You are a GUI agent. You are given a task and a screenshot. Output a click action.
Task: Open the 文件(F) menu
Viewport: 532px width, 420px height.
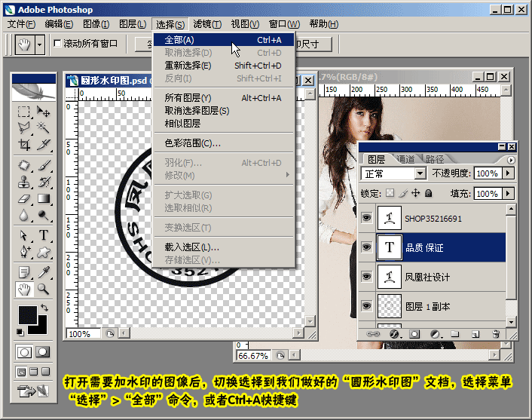coord(21,24)
